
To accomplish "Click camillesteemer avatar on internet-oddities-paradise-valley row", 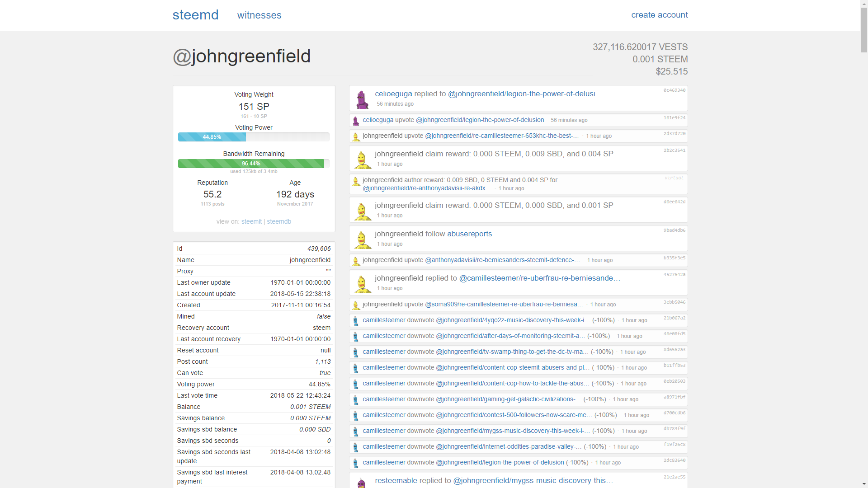I will pyautogui.click(x=356, y=447).
